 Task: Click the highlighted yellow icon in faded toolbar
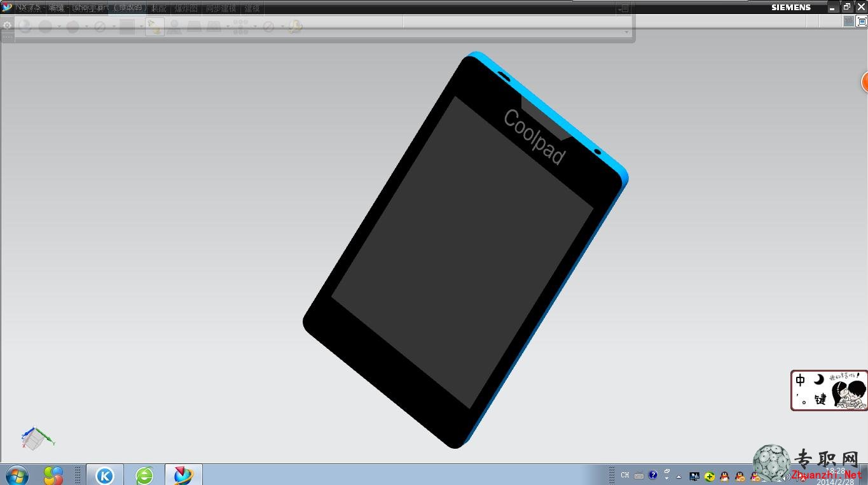pos(155,27)
